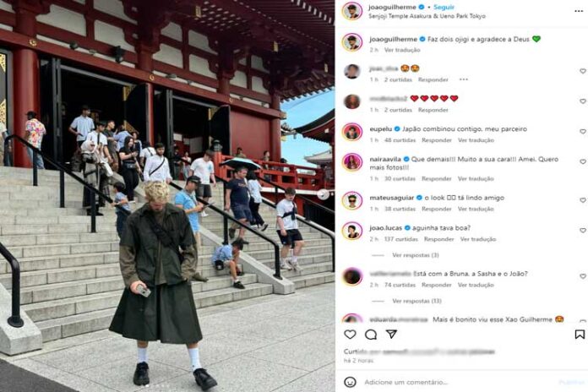Open the comment bubble icon
The width and height of the screenshot is (588, 392).
coord(371,335)
